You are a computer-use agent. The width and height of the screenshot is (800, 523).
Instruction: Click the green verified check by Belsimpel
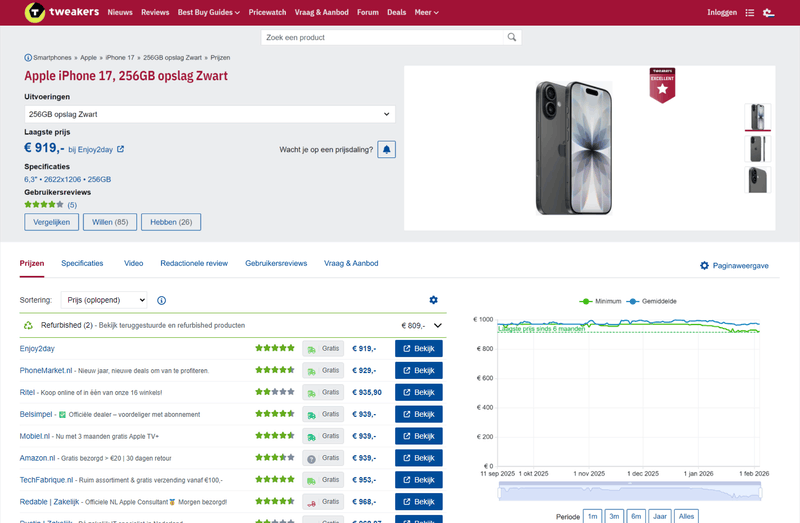click(62, 414)
